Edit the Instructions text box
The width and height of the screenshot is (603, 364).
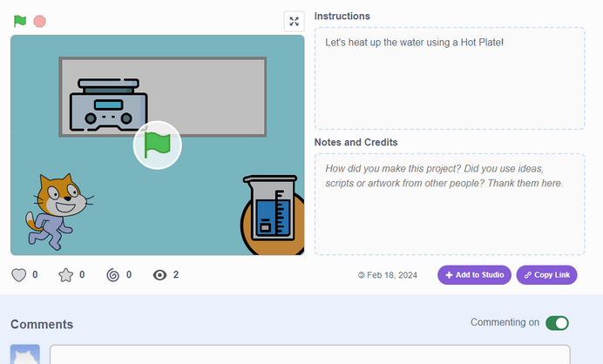coord(450,78)
